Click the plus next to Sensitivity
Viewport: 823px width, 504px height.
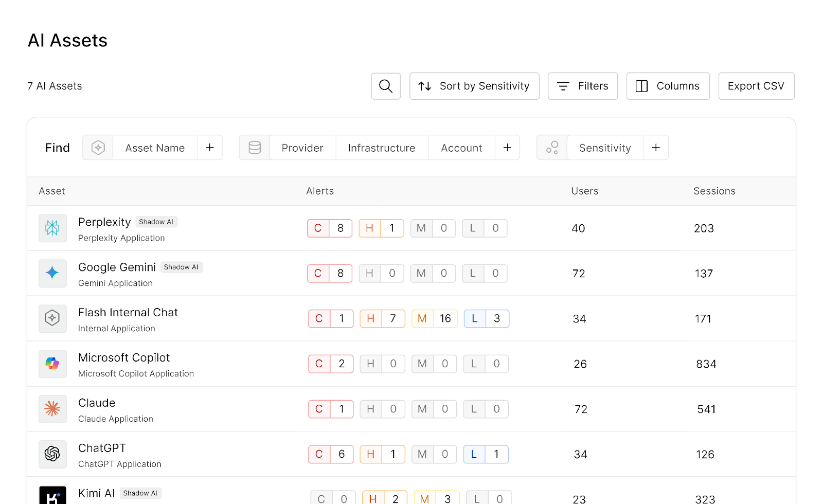pos(656,148)
